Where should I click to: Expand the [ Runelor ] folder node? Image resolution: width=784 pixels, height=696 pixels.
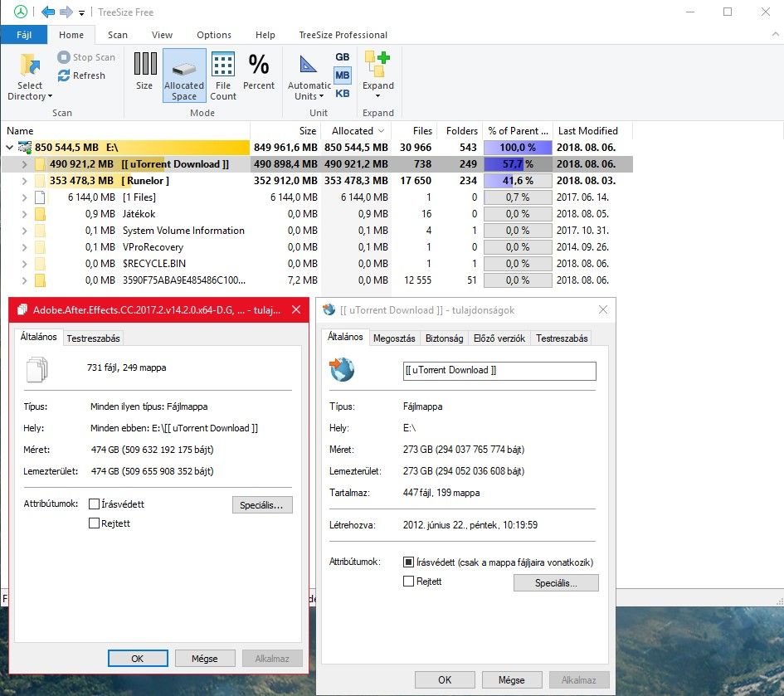pos(24,181)
